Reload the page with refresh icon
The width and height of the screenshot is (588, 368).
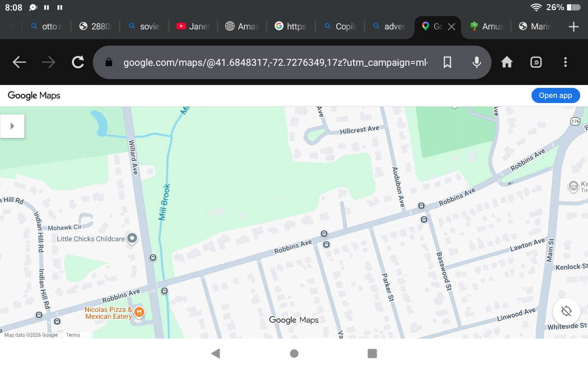78,62
